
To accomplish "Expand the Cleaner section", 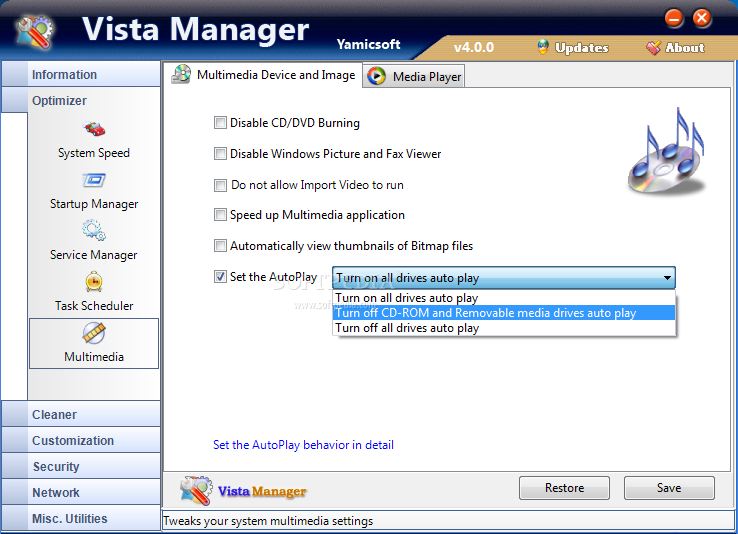I will [81, 414].
